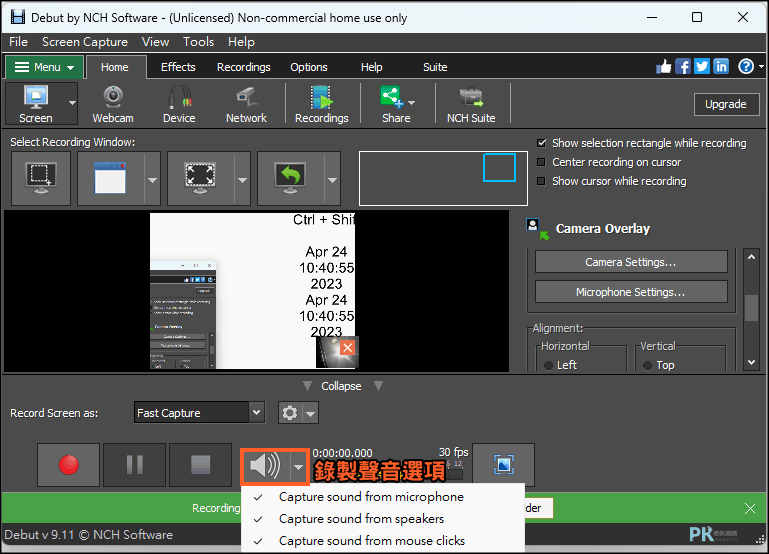
Task: Switch to the Effects tab
Action: 178,67
